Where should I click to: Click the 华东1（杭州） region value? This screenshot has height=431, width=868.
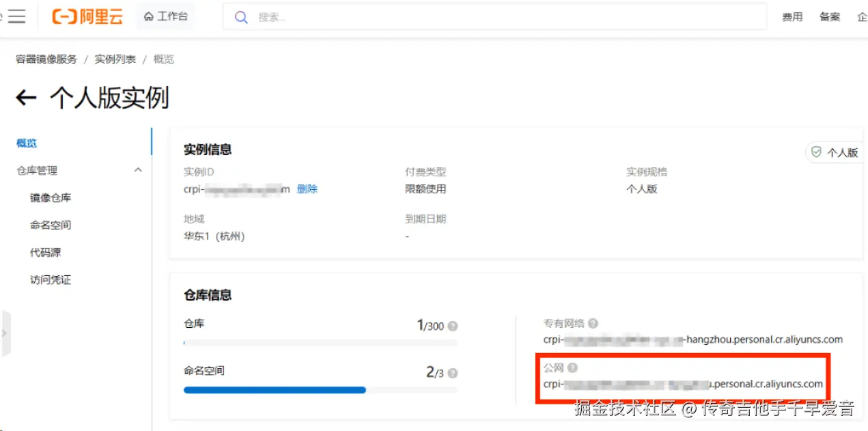214,236
